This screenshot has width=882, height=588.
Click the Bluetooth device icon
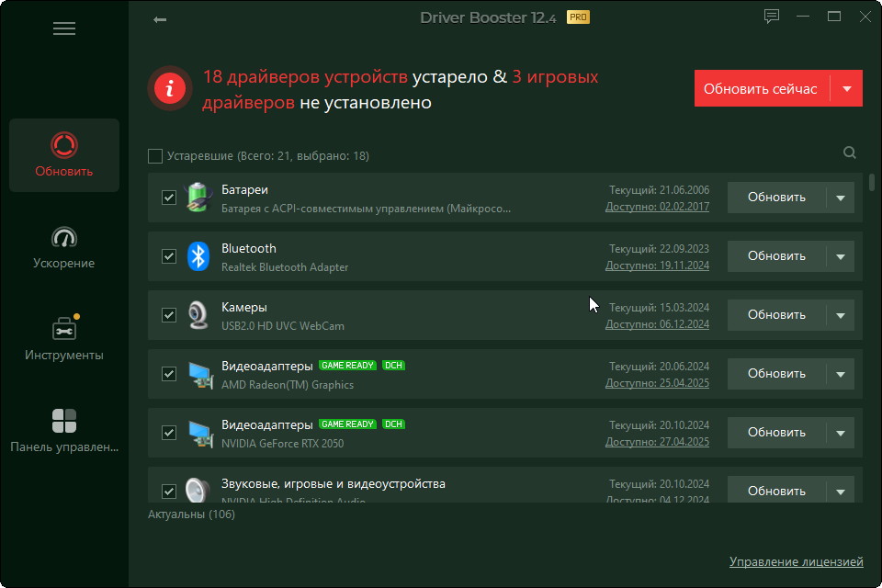pos(198,256)
